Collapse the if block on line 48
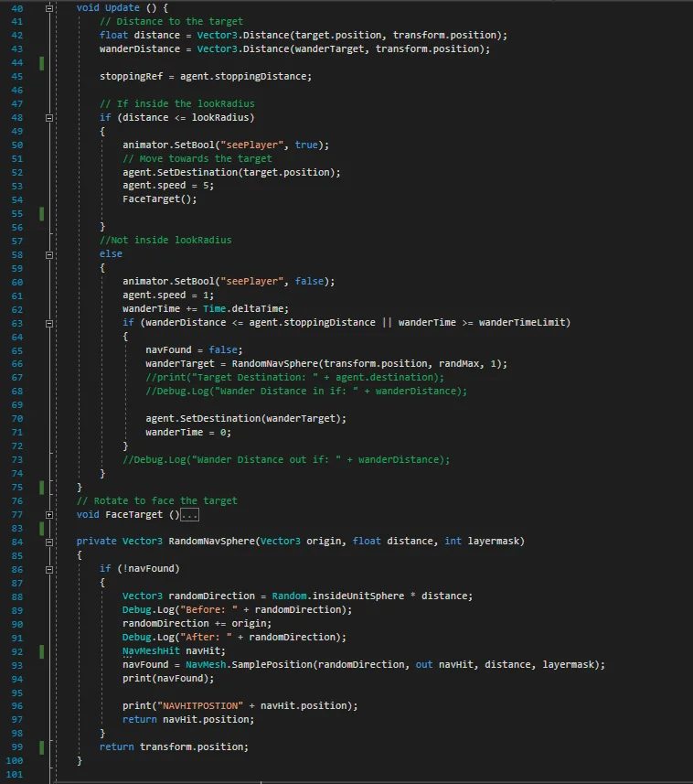 pos(49,118)
